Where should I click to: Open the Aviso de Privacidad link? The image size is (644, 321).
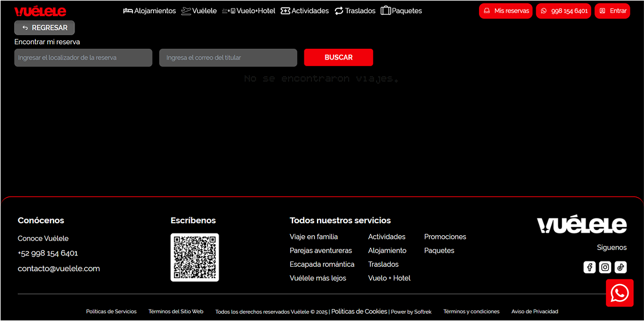[x=535, y=311]
